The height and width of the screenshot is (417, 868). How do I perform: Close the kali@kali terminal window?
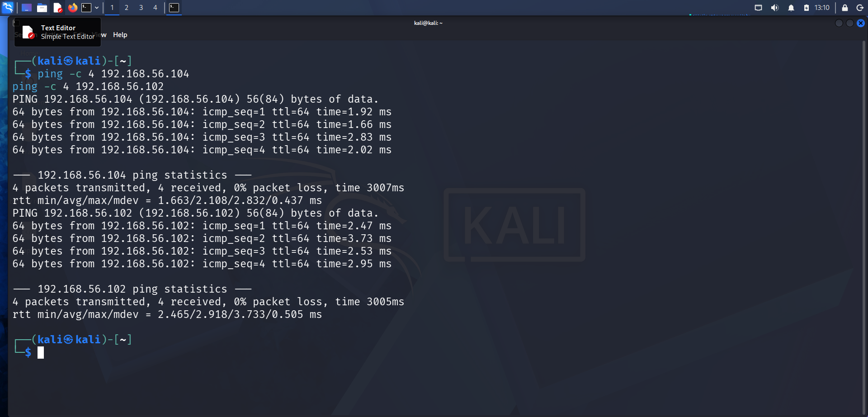click(861, 23)
